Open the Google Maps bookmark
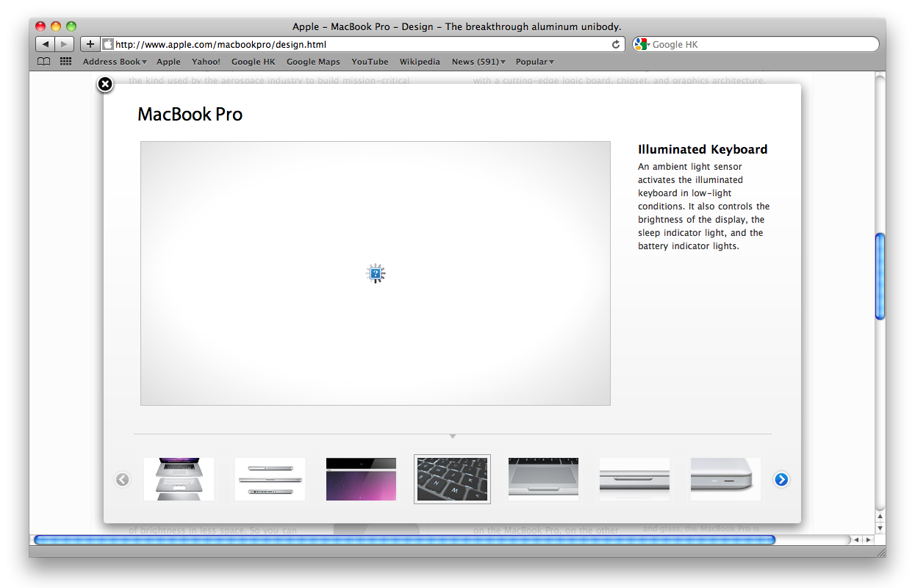Viewport: 915px width, 588px height. 313,62
